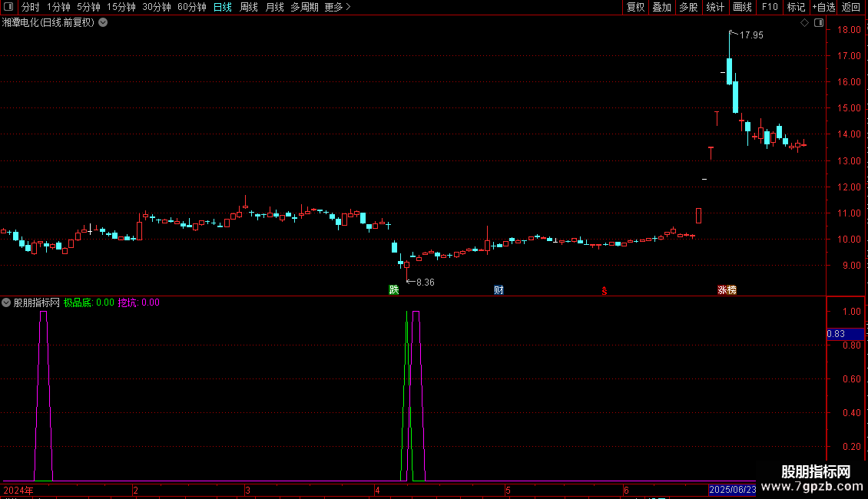Switch to 周线 weekly chart

(249, 7)
